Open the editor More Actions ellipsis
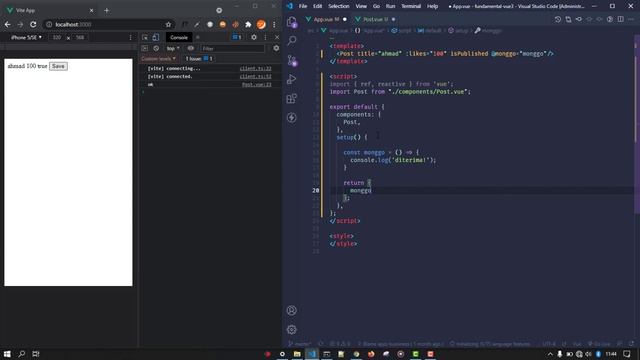 coord(631,19)
